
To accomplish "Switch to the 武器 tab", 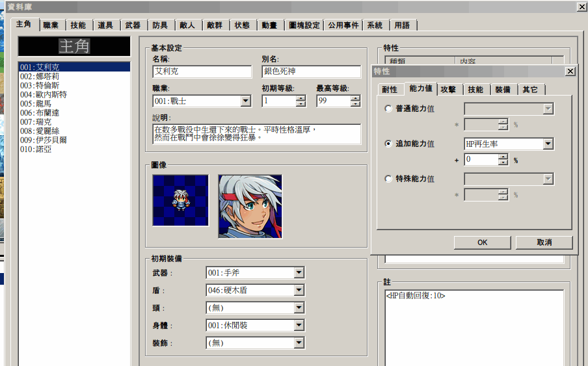I will [x=133, y=25].
